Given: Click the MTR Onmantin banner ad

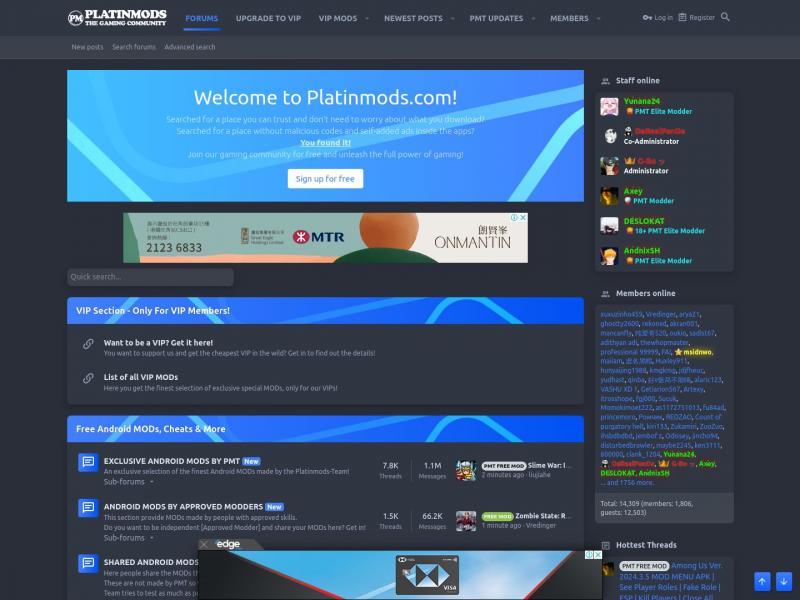Looking at the screenshot, I should (326, 238).
